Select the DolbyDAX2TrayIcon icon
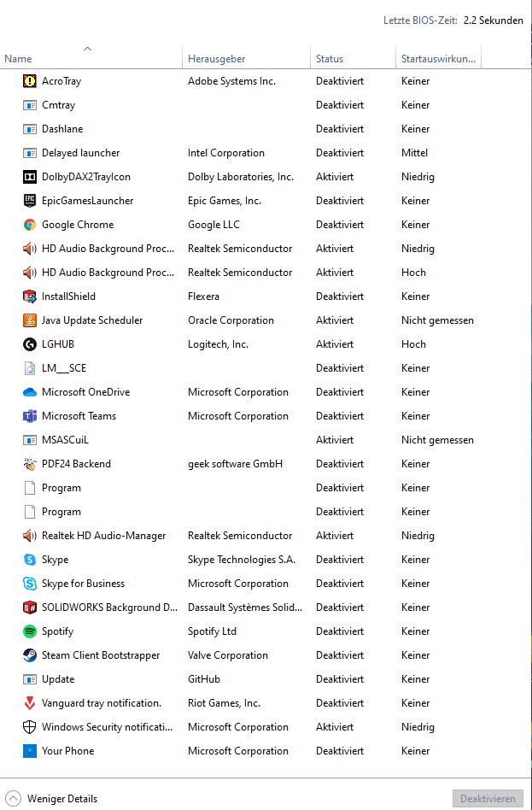Viewport: 532px width, 810px height. click(30, 177)
